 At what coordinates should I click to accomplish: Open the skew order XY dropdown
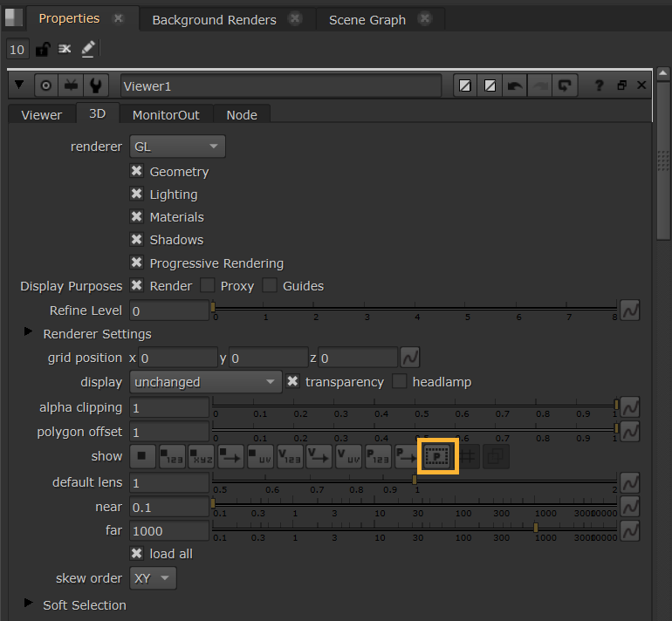pos(153,578)
